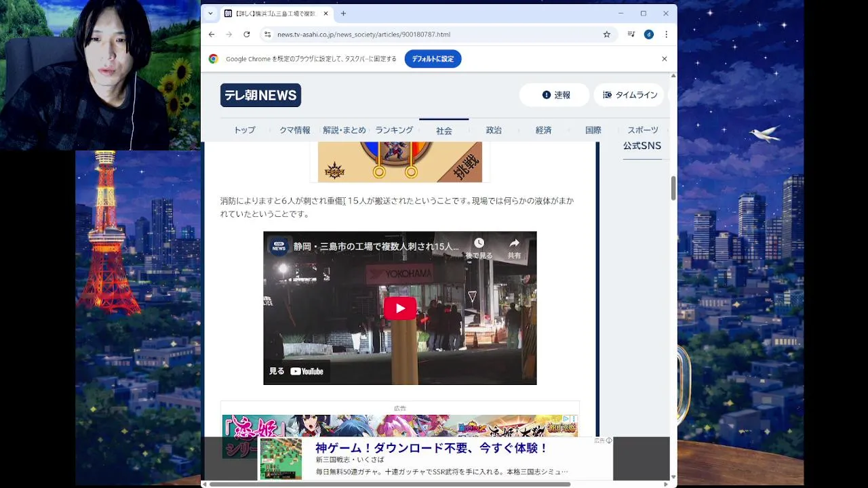This screenshot has height=488, width=868.
Task: Minimize the Chrome window
Action: coord(620,14)
